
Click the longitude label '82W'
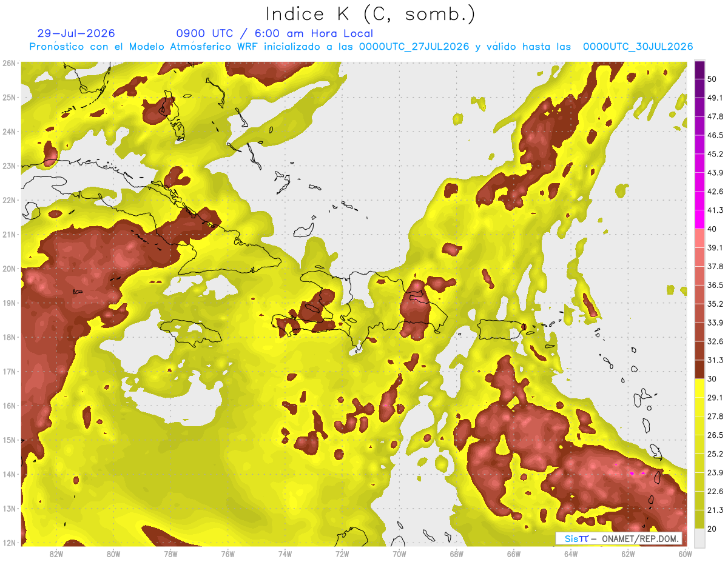[56, 554]
